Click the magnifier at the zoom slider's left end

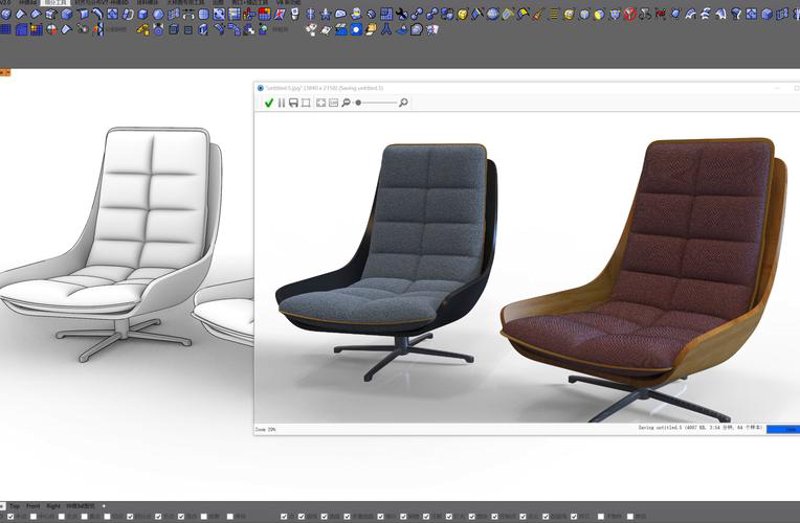[x=346, y=103]
